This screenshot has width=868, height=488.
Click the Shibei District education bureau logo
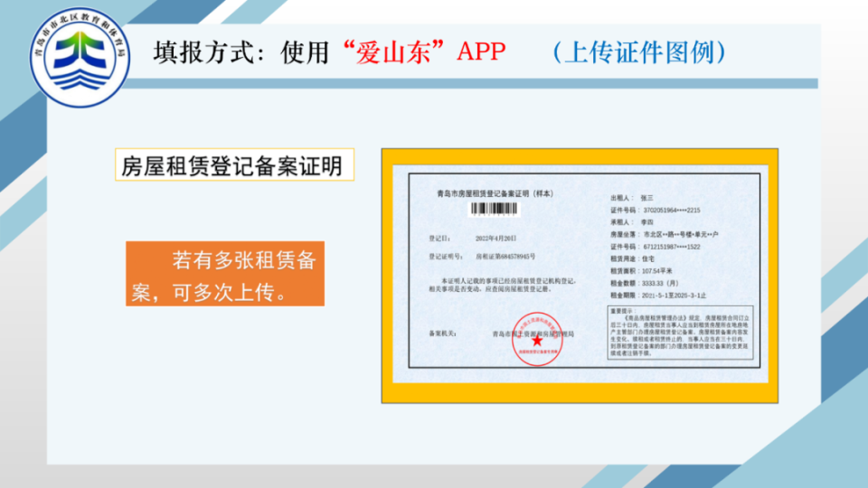coord(80,58)
